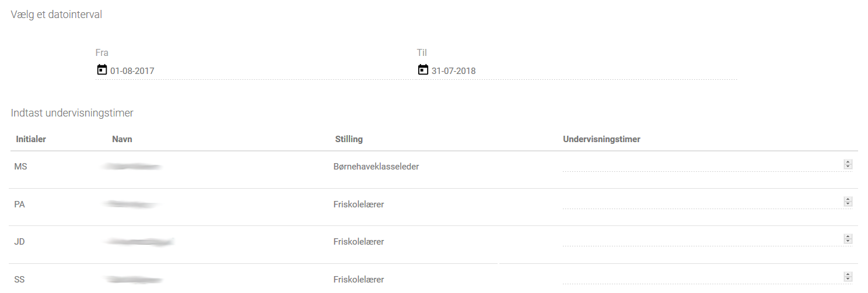Focus the Undervisningstimer field for PA
This screenshot has width=868, height=293.
(x=702, y=202)
